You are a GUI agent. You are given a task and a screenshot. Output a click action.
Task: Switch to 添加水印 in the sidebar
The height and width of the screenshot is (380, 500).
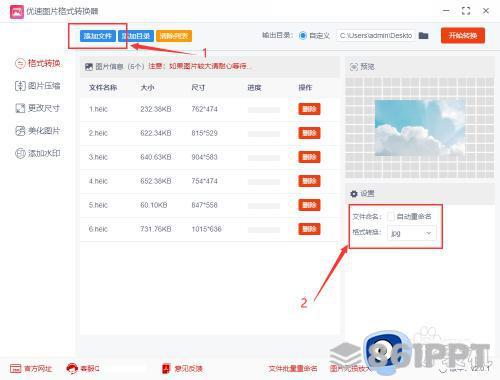[x=38, y=153]
